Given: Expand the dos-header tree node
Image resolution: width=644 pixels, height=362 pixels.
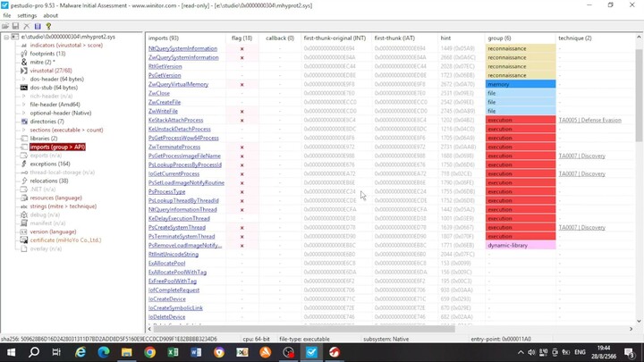Looking at the screenshot, I should tap(23, 79).
